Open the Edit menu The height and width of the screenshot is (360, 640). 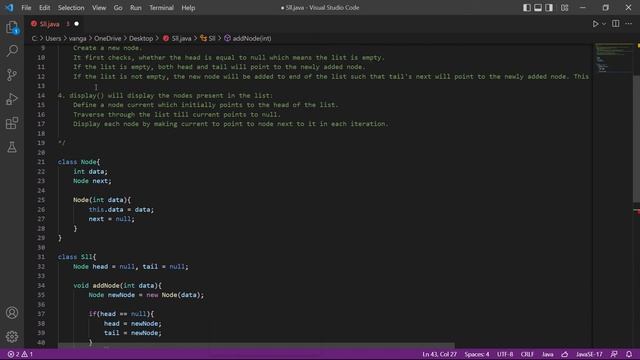pyautogui.click(x=44, y=8)
